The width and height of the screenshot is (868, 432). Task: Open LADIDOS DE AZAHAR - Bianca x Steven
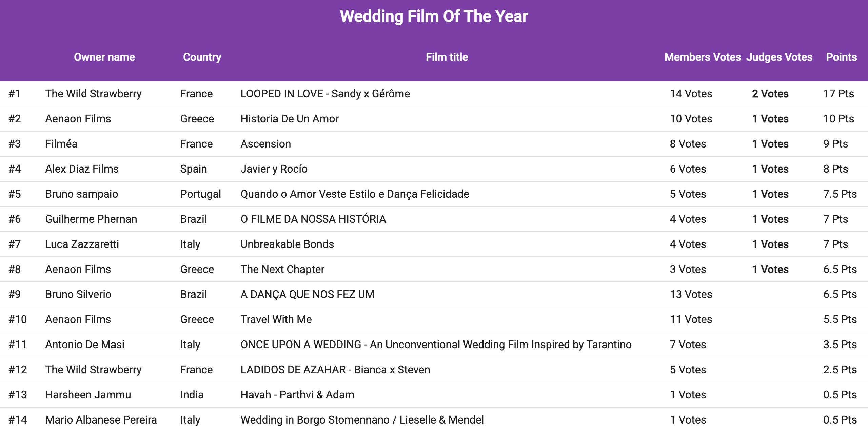pyautogui.click(x=335, y=370)
